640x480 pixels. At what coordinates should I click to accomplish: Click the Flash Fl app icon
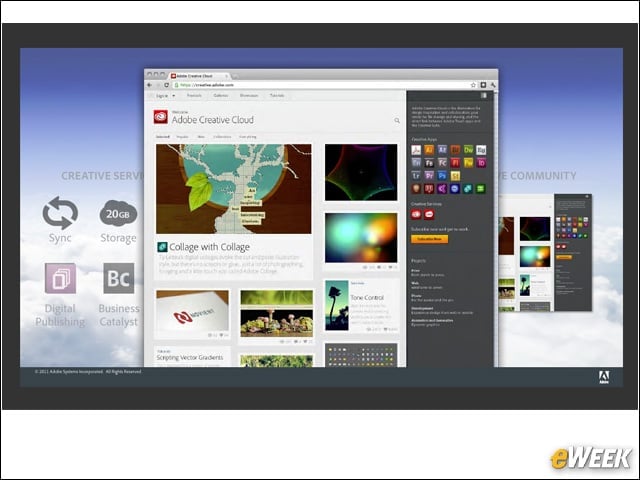[455, 163]
